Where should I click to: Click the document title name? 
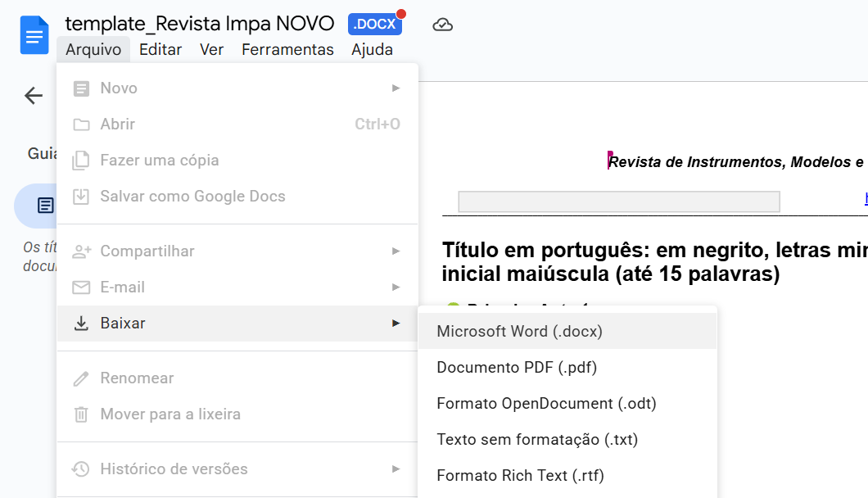pos(199,24)
